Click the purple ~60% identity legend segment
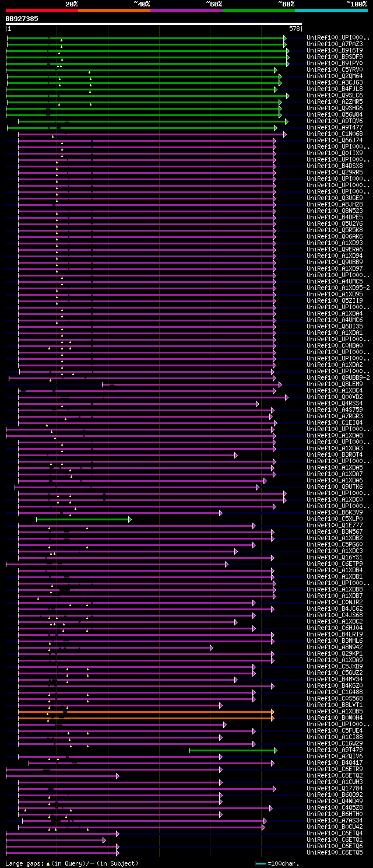Image resolution: width=373 pixels, height=868 pixels. click(186, 10)
